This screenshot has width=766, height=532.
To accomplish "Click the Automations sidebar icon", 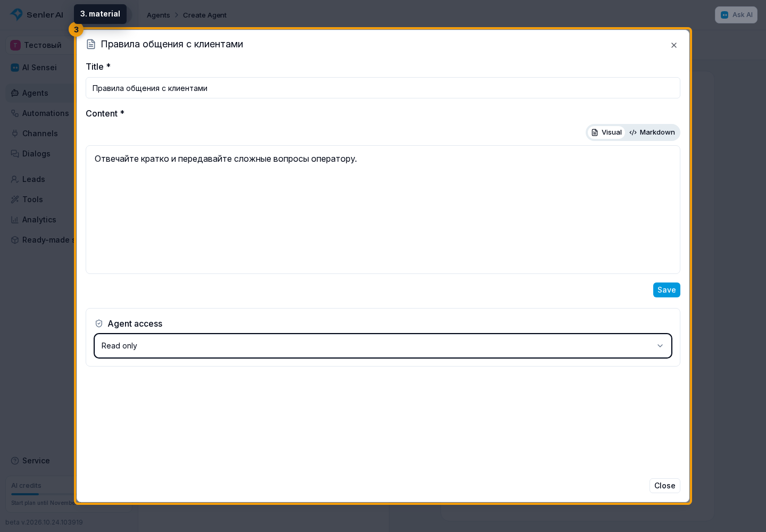I will coord(15,113).
